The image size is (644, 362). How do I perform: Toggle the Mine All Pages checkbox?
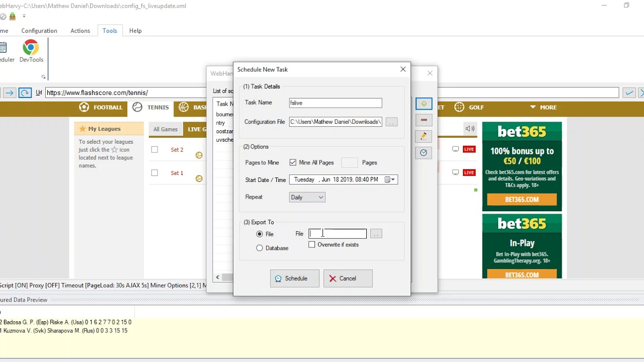tap(293, 162)
